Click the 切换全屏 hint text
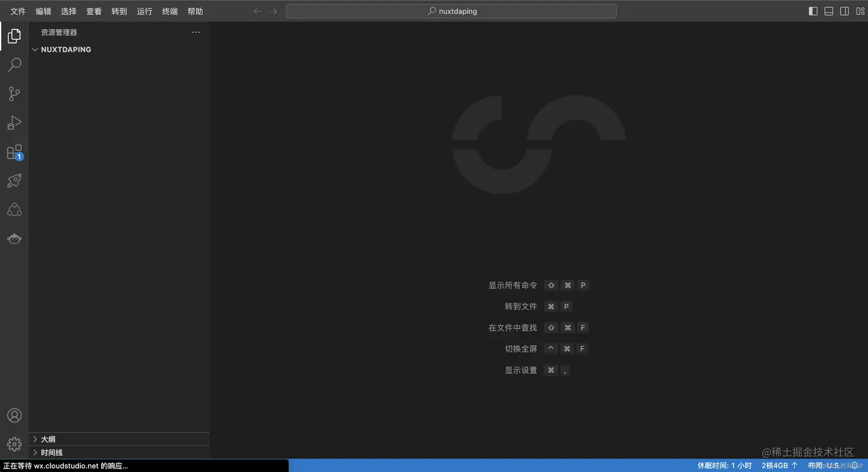 point(521,349)
